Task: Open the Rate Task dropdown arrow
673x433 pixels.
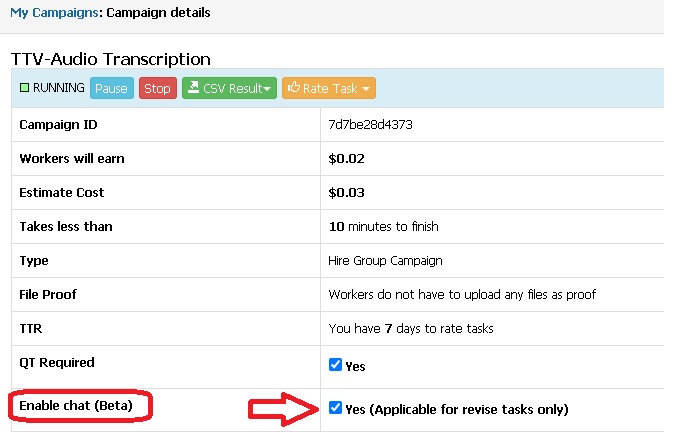Action: (x=366, y=89)
